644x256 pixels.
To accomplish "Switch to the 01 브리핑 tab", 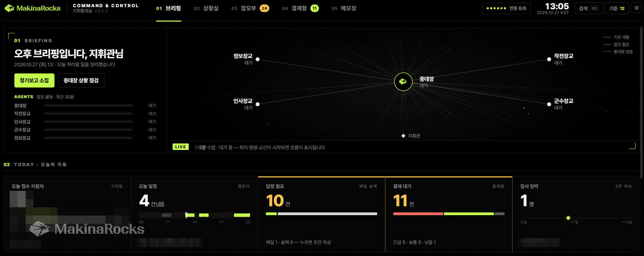I will point(169,8).
